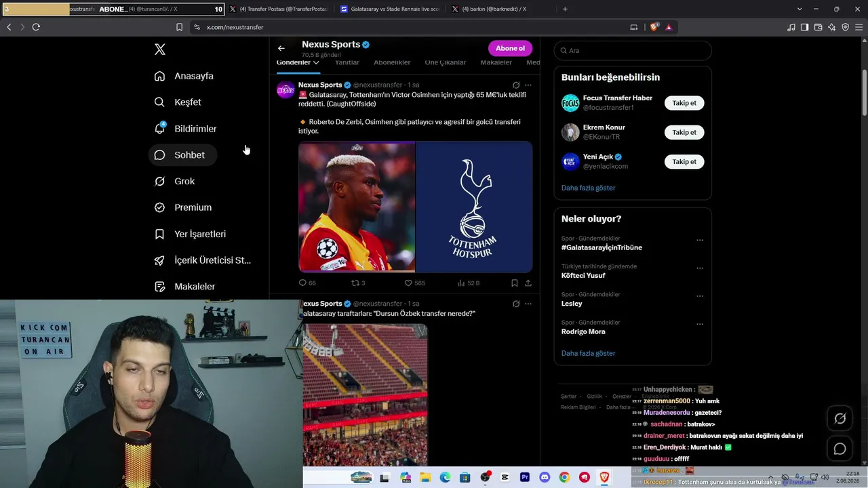Switch to Transfer Postası browser tab
Viewport: 868px width, 488px height.
coord(279,9)
